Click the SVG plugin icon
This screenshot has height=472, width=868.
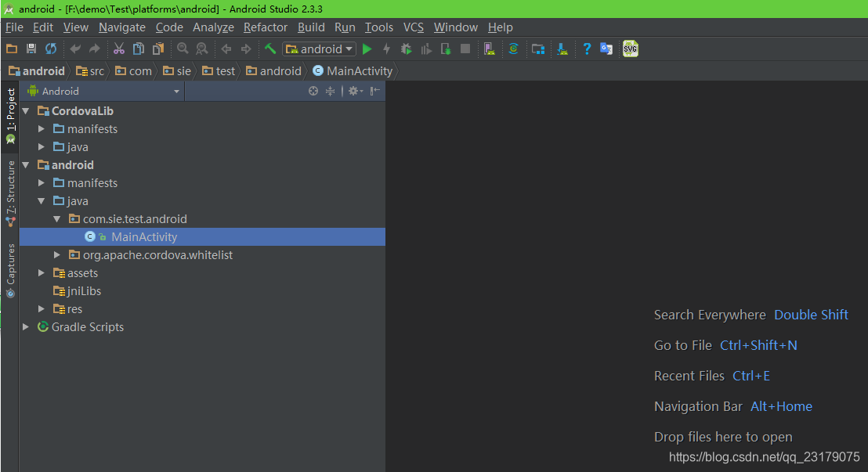tap(631, 49)
